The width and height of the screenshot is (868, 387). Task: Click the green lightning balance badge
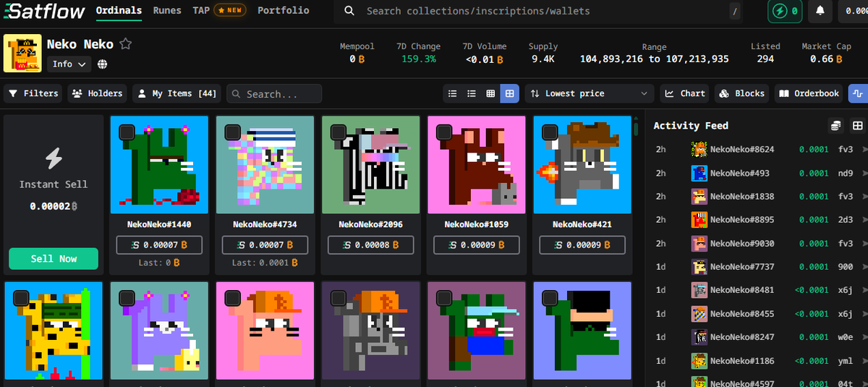[786, 11]
